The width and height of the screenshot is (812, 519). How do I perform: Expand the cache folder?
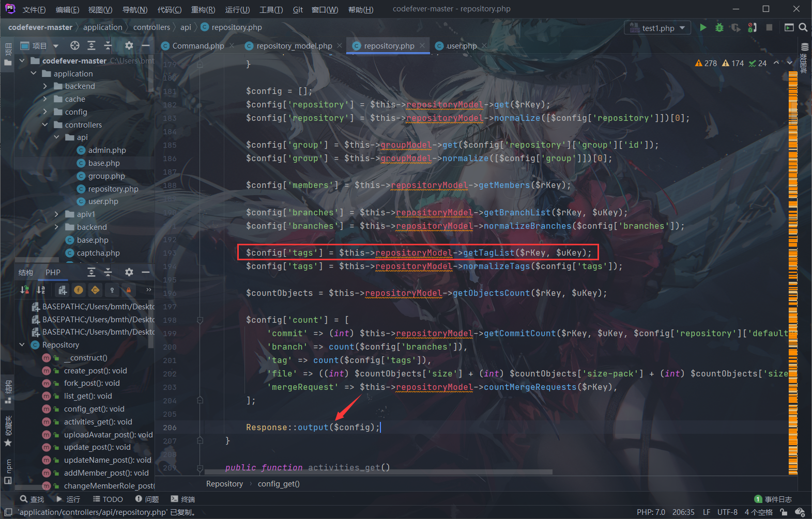(x=45, y=99)
